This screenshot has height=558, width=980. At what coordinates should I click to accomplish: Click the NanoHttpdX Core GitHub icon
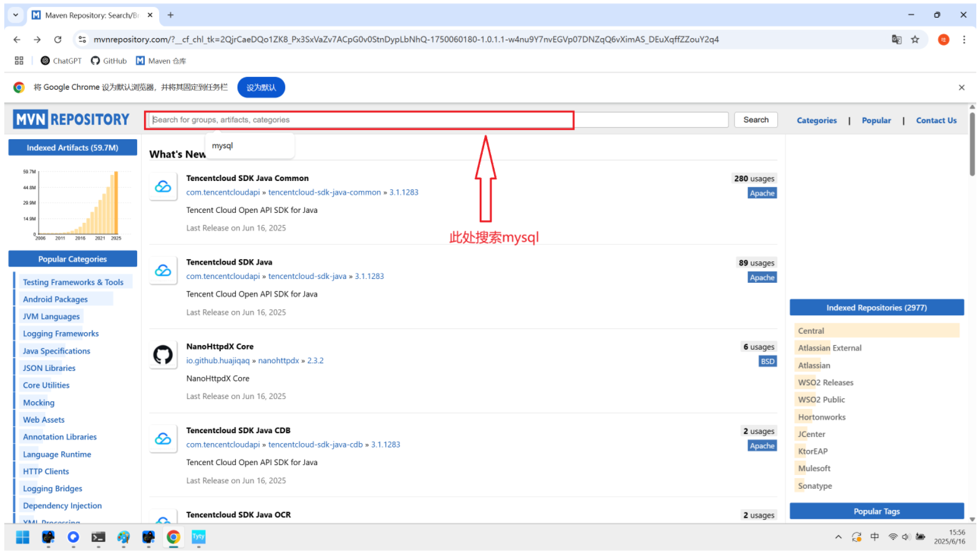(x=163, y=355)
